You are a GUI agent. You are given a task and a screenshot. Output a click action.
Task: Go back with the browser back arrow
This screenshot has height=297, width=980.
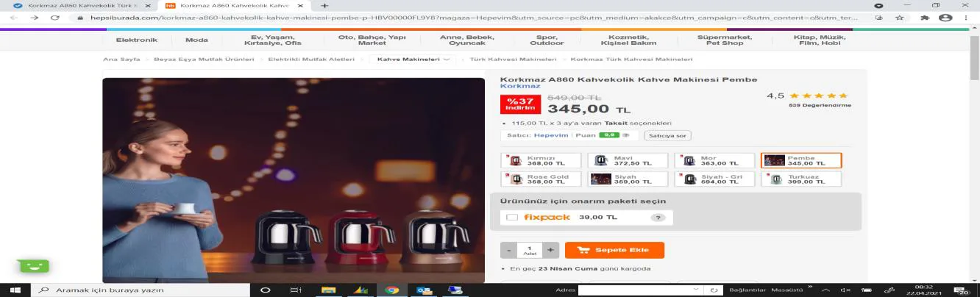point(15,18)
